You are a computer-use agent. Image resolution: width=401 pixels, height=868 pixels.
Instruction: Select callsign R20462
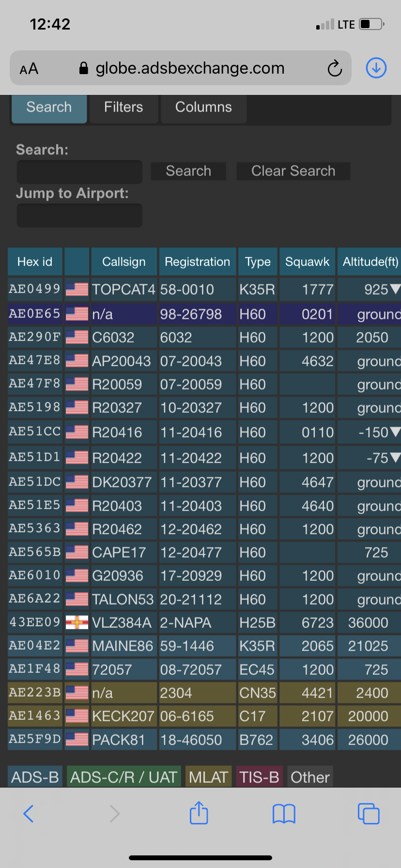(117, 529)
